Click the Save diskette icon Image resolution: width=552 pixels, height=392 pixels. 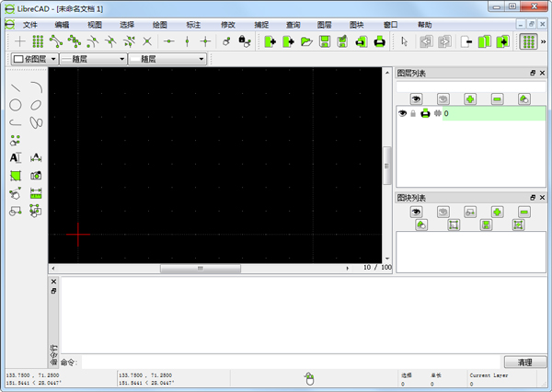click(x=325, y=41)
